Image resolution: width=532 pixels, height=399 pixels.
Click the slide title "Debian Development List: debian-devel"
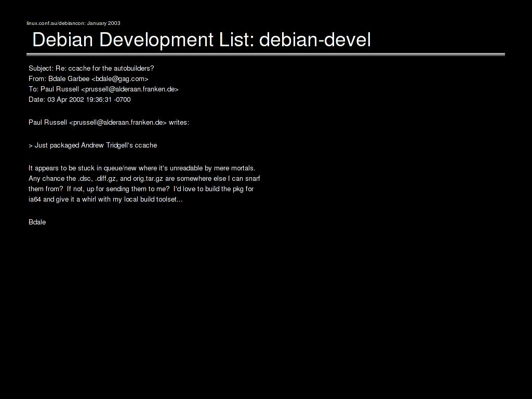[x=201, y=39]
